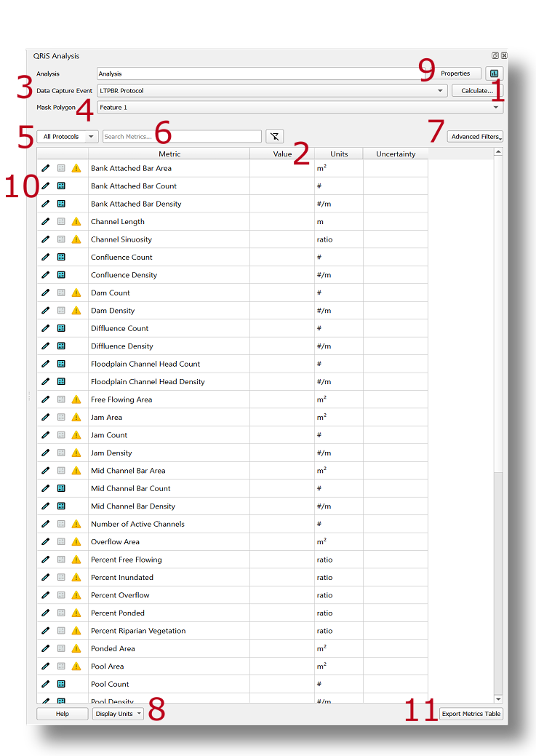Viewport: 536px width, 756px height.
Task: Click the Units column header
Action: point(339,154)
